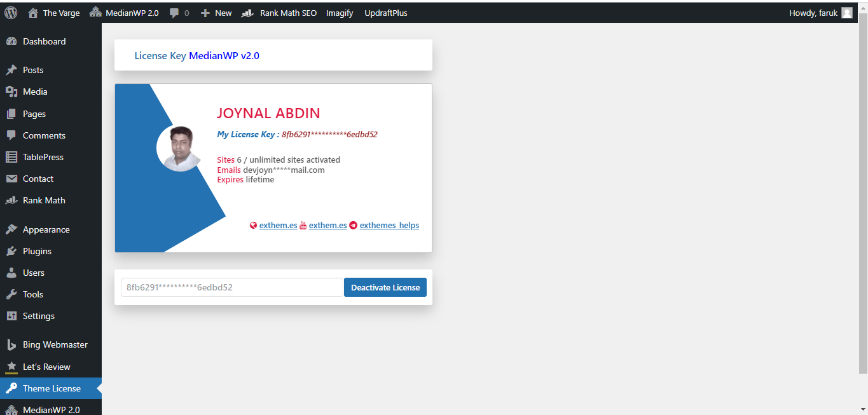Open the + New content menu
The width and height of the screenshot is (868, 415).
pyautogui.click(x=216, y=13)
